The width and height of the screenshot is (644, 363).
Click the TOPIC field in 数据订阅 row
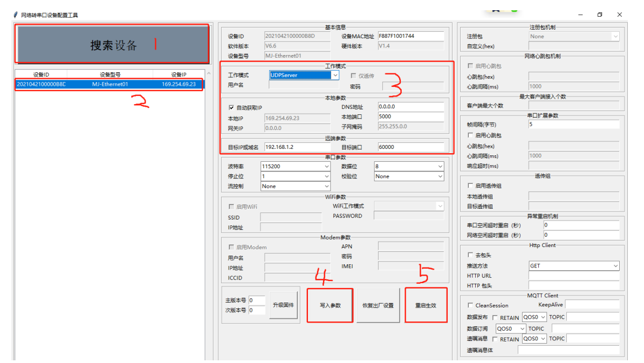pyautogui.click(x=586, y=328)
